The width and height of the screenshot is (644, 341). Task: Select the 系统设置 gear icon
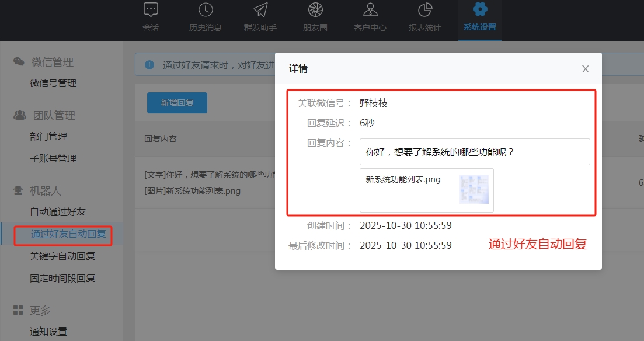point(480,10)
